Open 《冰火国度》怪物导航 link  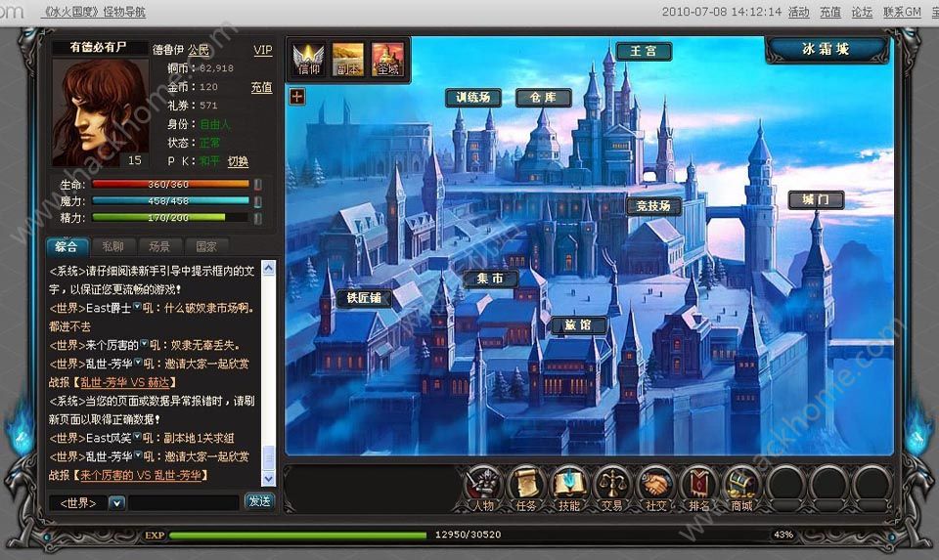94,12
